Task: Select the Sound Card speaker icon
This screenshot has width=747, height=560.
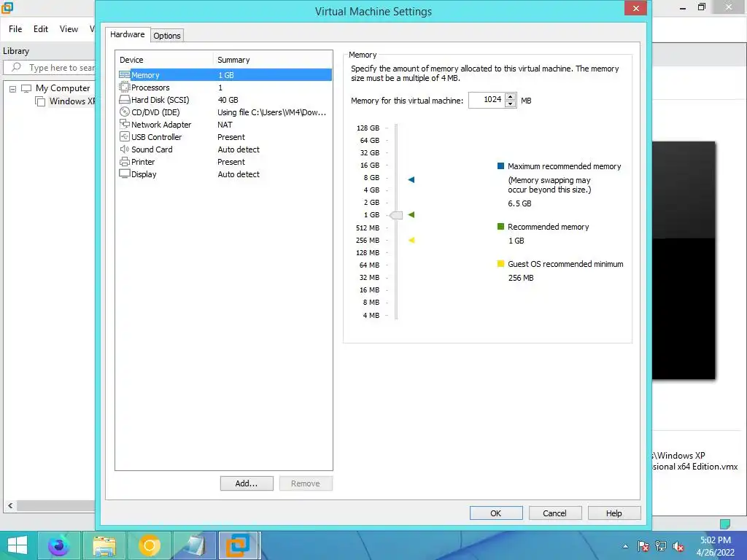Action: 124,149
